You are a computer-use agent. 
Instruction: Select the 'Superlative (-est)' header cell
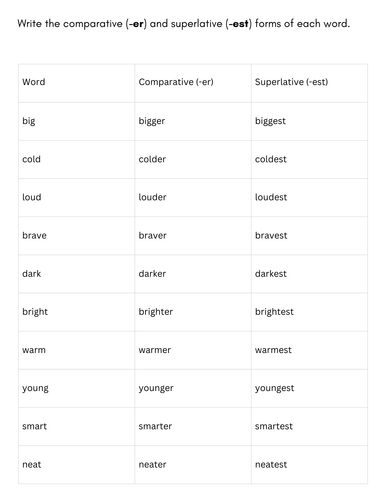point(309,83)
